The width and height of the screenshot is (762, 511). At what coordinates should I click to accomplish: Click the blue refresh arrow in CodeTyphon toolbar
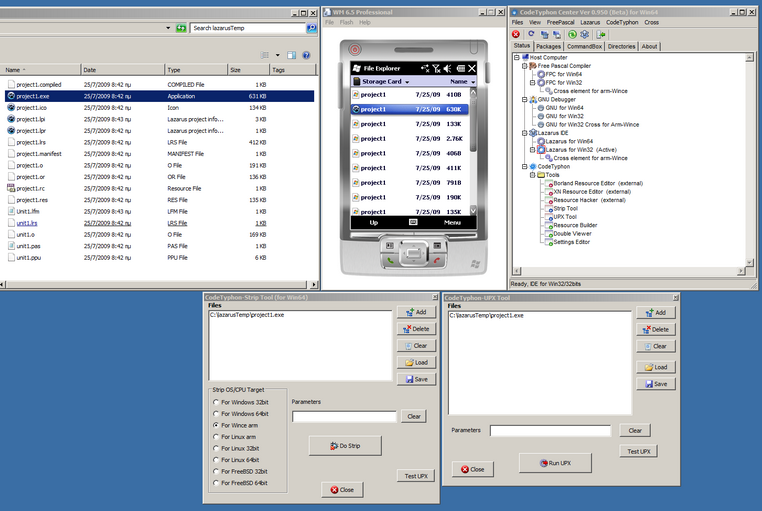tap(531, 34)
